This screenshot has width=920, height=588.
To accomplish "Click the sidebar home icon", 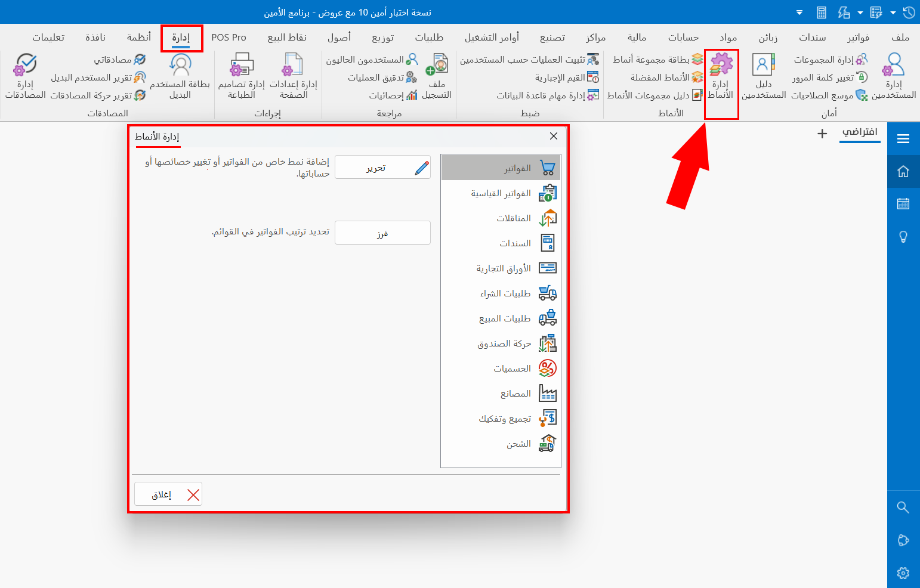I will 903,172.
